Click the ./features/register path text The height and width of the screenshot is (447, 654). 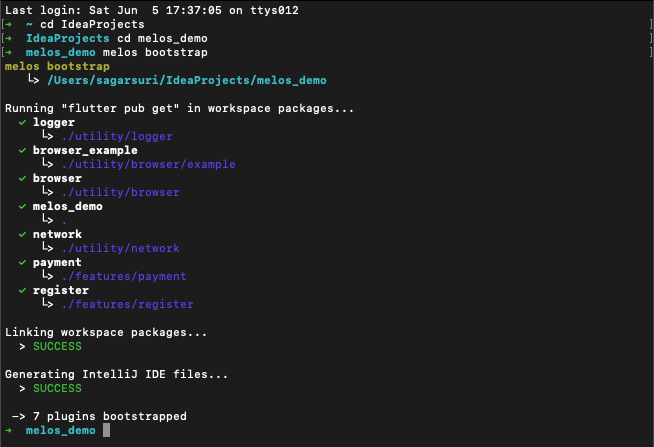pyautogui.click(x=128, y=304)
